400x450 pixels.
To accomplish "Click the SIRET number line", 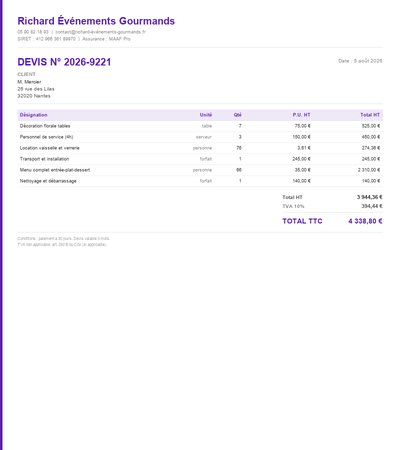I will [46, 39].
